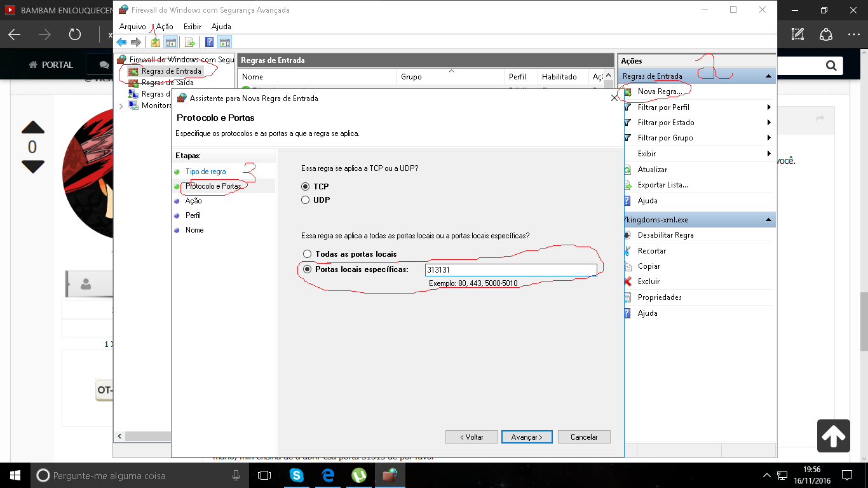The image size is (868, 488).
Task: Select Todas as portas locais option
Action: pyautogui.click(x=308, y=254)
